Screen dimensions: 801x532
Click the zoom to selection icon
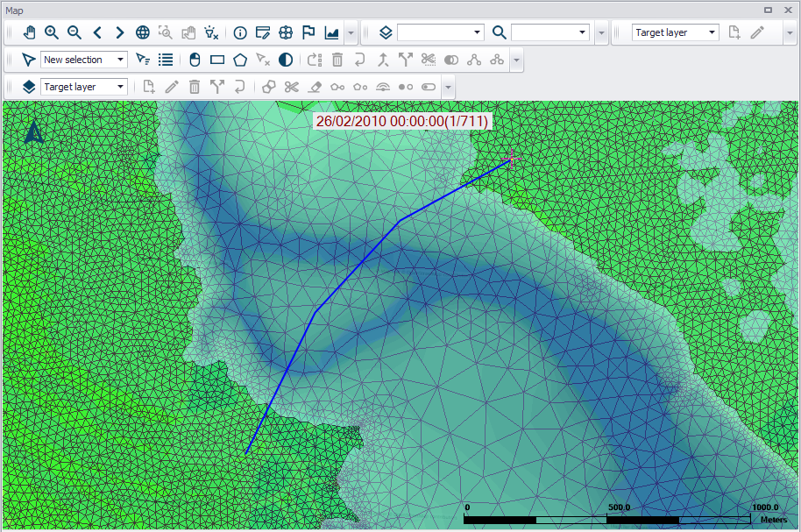pos(165,32)
